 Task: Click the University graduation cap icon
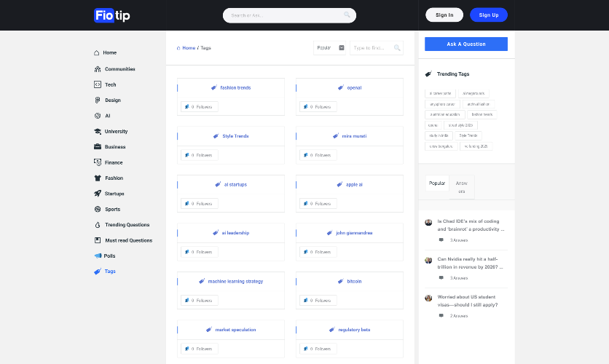(x=98, y=132)
